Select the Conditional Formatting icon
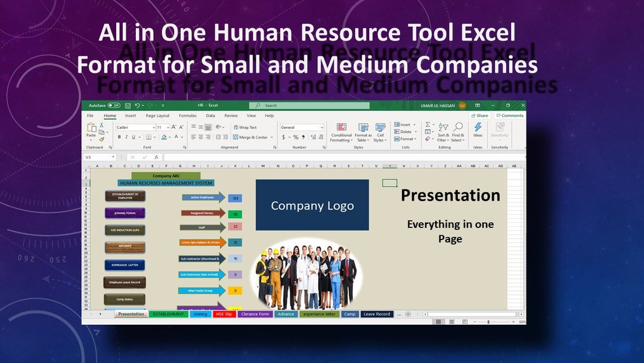The image size is (644, 363). click(341, 128)
